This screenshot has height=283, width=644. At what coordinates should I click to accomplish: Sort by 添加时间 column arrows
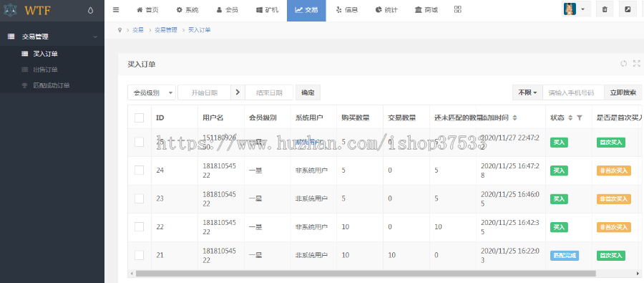coord(514,117)
